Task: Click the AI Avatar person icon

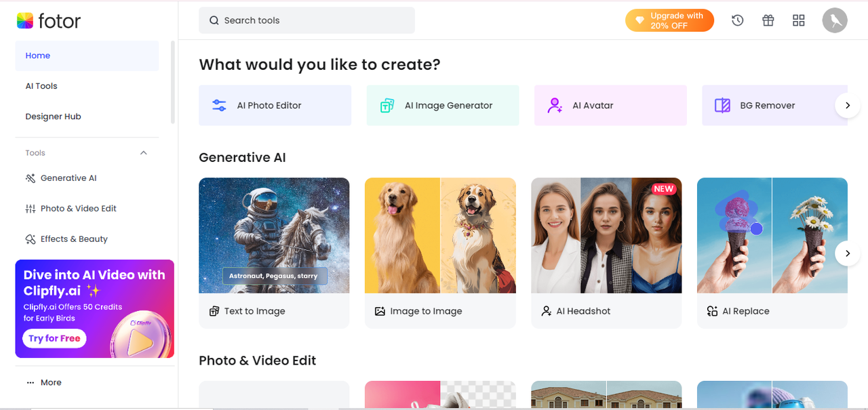Action: coord(555,105)
